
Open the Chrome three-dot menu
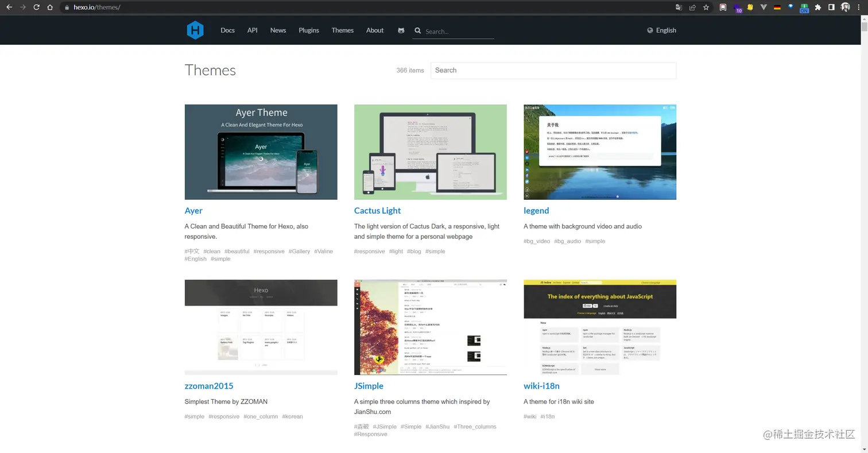tap(858, 7)
